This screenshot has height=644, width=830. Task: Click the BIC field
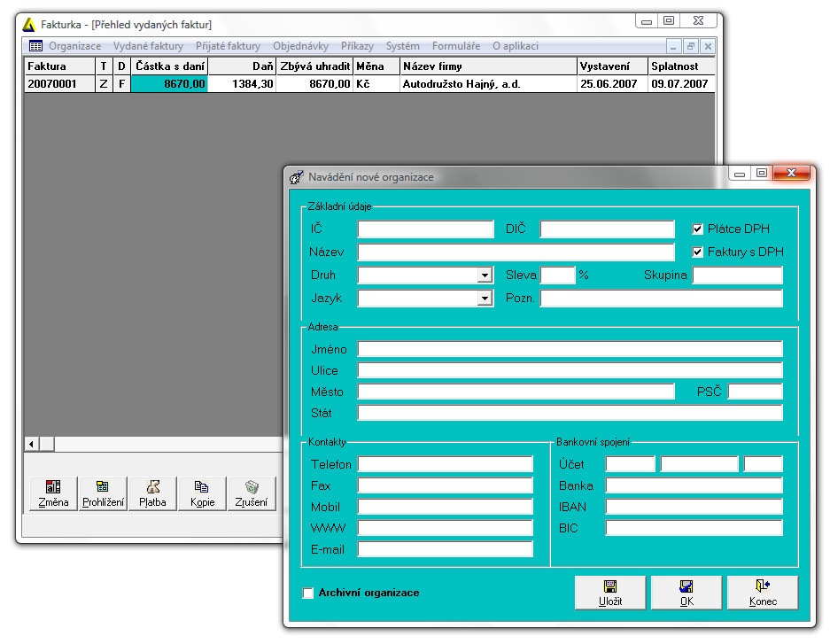point(694,528)
